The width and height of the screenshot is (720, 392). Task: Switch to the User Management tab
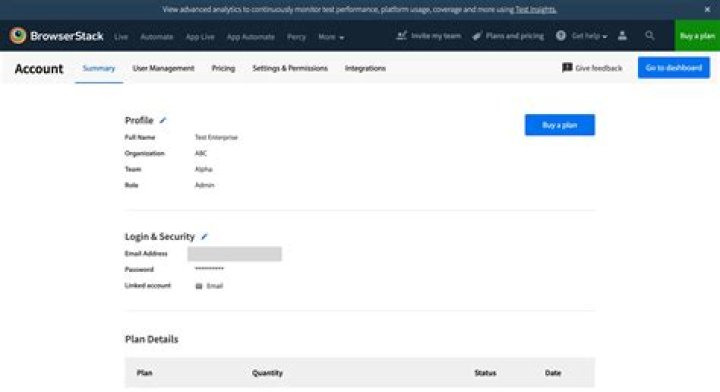click(163, 68)
